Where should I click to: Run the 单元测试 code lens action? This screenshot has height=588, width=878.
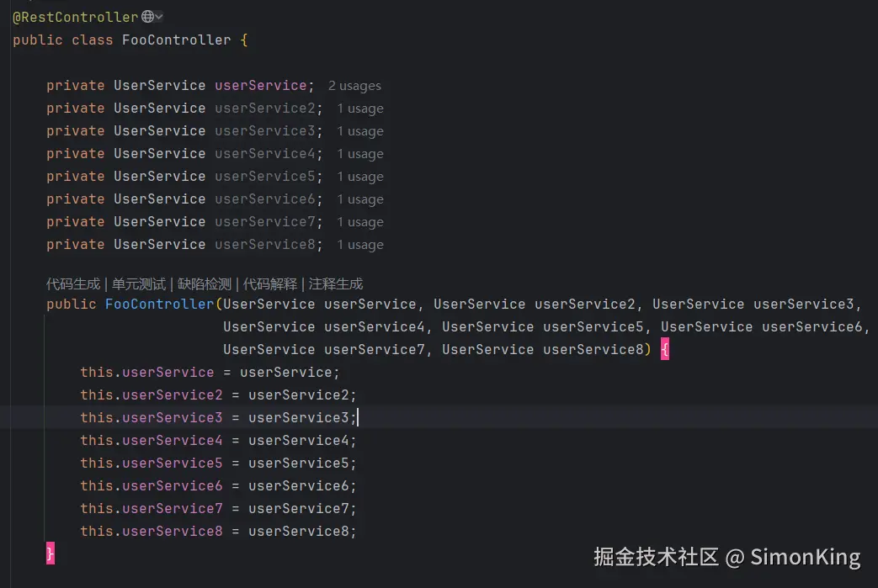[x=139, y=284]
